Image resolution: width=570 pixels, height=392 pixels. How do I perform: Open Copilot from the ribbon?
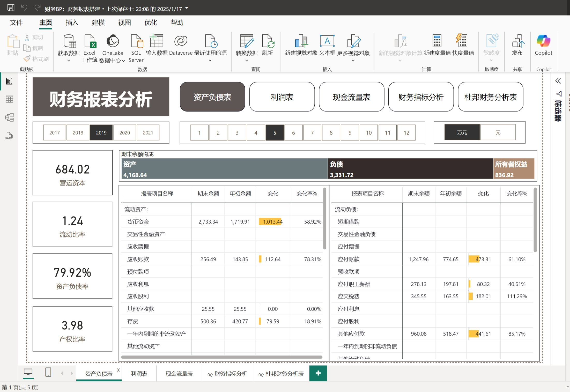(543, 45)
